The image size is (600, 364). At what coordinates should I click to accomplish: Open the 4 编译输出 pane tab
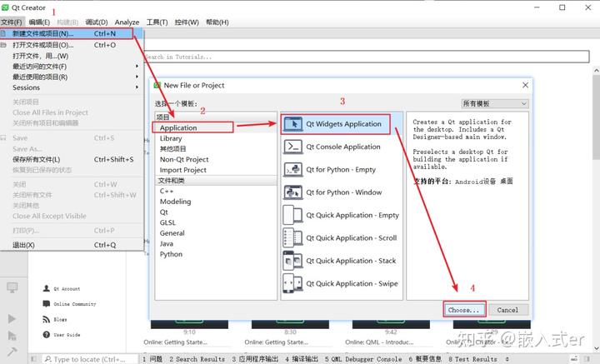302,359
